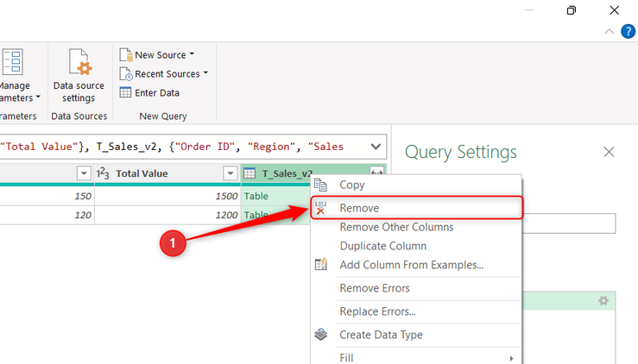This screenshot has height=364, width=638.
Task: Open the Total Value column filter dropdown
Action: point(231,173)
